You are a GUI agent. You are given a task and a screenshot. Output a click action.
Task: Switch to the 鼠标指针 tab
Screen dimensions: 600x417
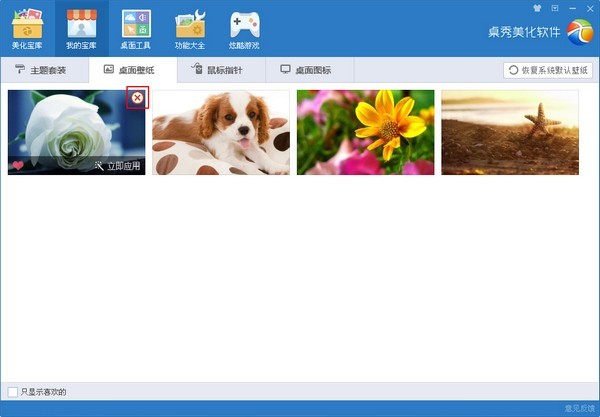(222, 70)
